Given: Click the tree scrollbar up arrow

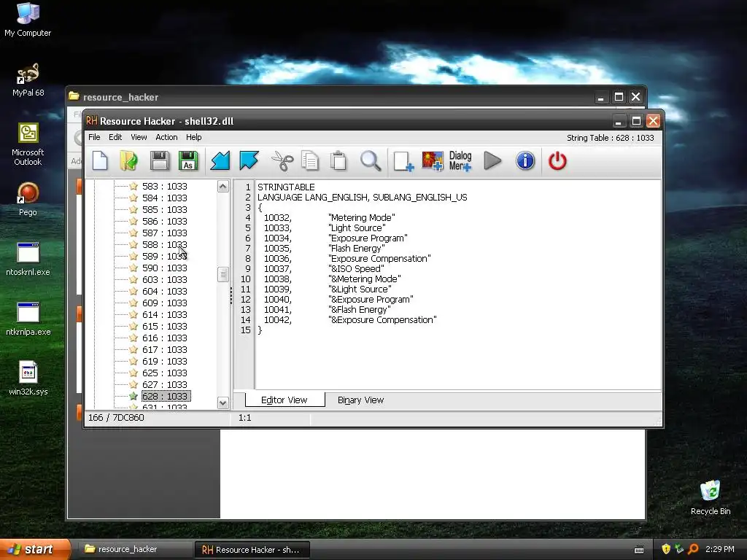Looking at the screenshot, I should pos(223,186).
